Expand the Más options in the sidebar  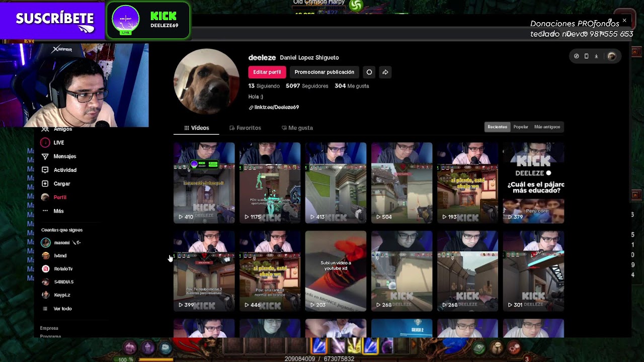53,211
